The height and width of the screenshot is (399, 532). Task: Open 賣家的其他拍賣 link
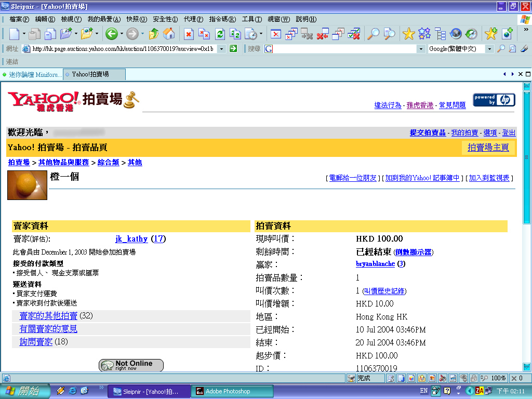click(48, 316)
